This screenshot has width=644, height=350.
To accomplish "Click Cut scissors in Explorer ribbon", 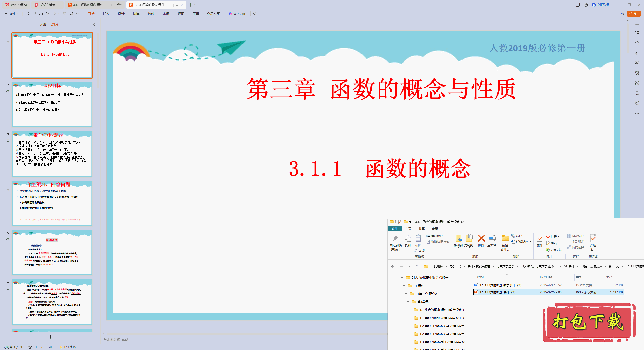I will [x=419, y=250].
